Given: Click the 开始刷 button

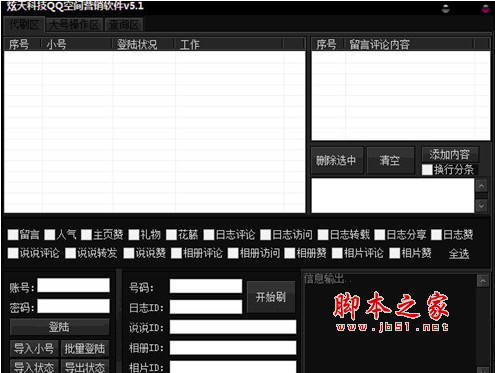Looking at the screenshot, I should point(271,297).
